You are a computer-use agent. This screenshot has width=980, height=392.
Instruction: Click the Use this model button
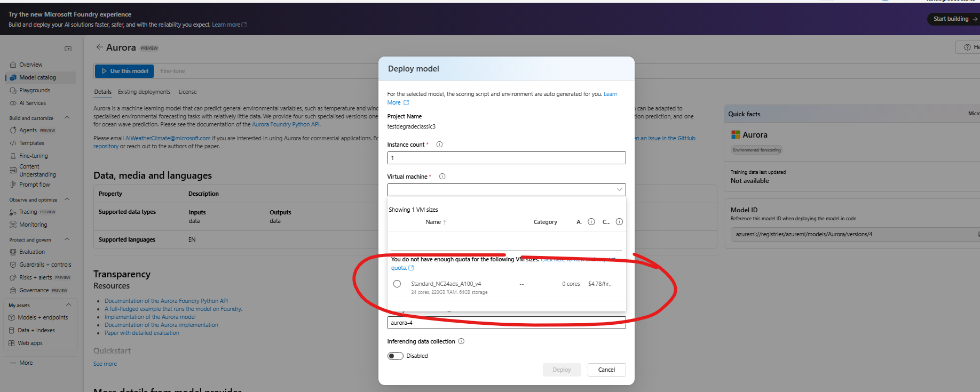click(x=124, y=71)
